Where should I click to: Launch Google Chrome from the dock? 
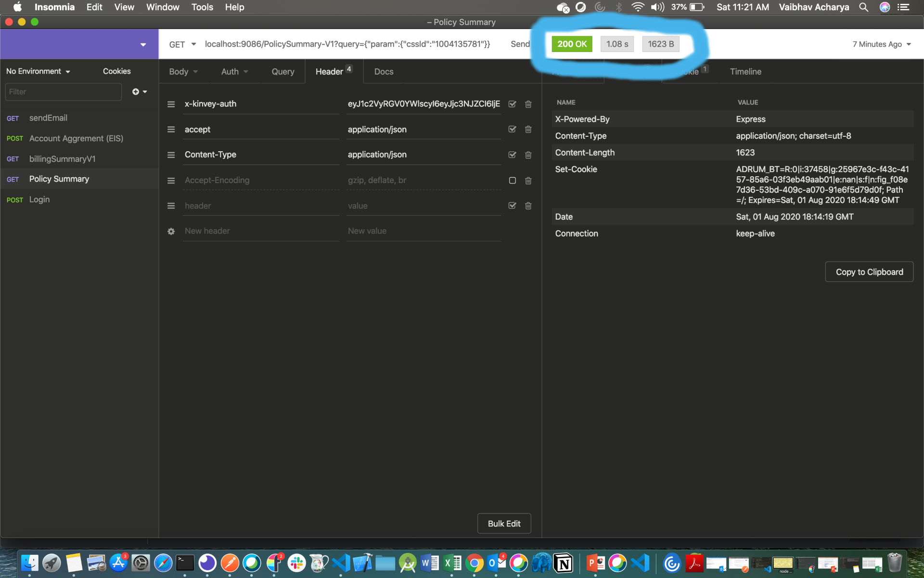475,563
